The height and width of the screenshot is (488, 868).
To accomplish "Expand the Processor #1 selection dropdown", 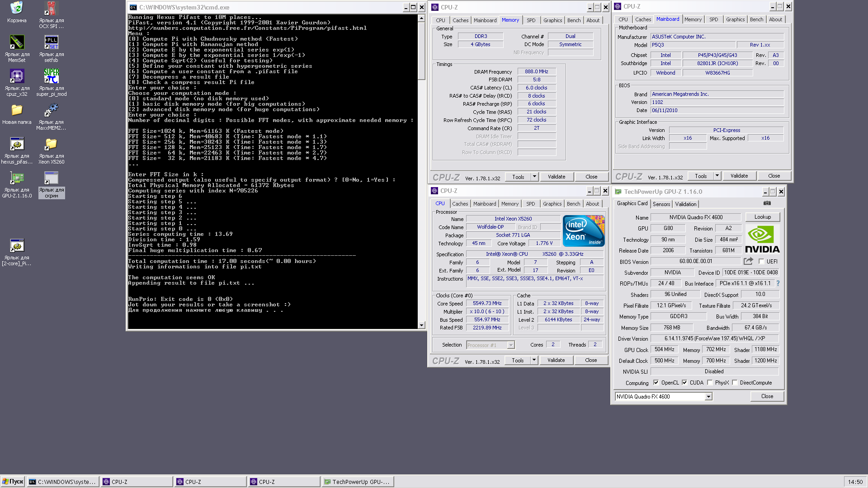I will pyautogui.click(x=511, y=345).
